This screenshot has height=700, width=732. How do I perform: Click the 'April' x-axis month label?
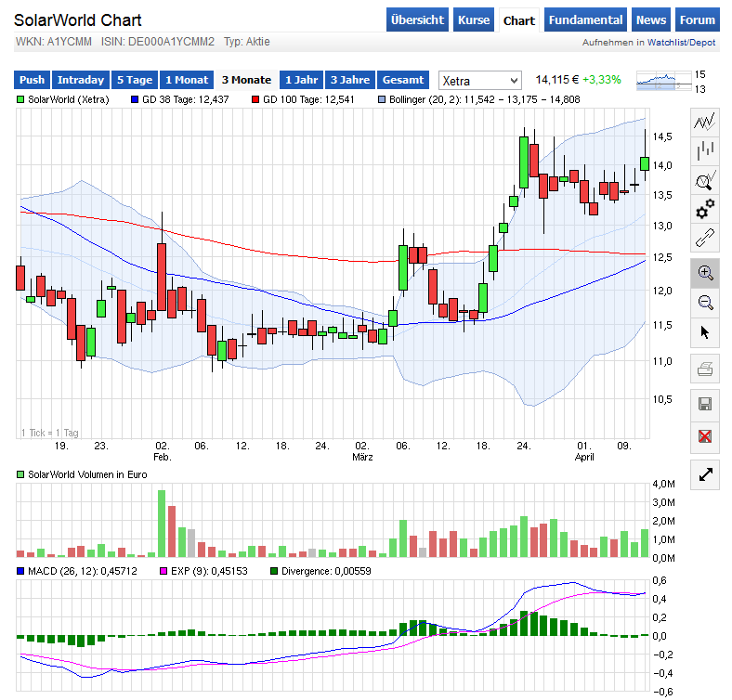tap(584, 458)
